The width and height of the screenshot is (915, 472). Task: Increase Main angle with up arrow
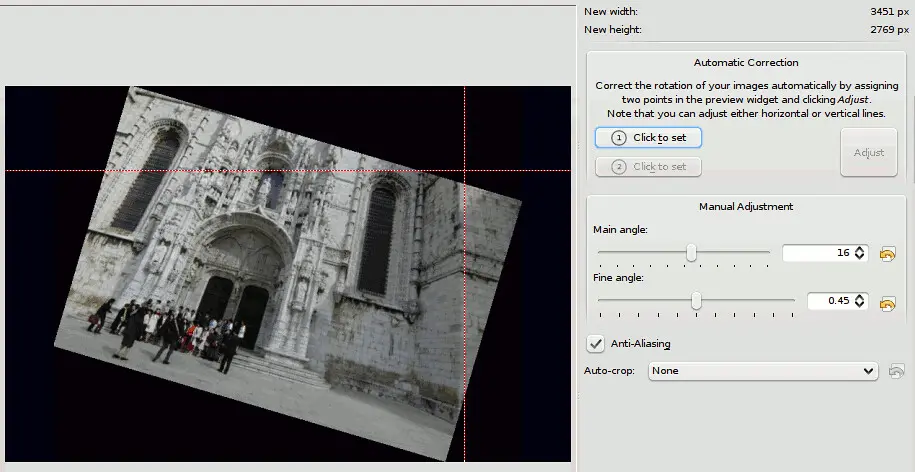(861, 249)
